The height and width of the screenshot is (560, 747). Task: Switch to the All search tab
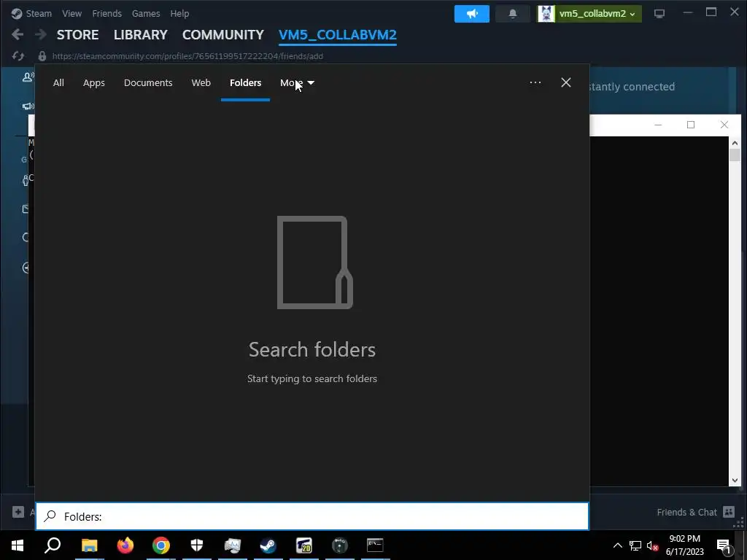pyautogui.click(x=58, y=83)
